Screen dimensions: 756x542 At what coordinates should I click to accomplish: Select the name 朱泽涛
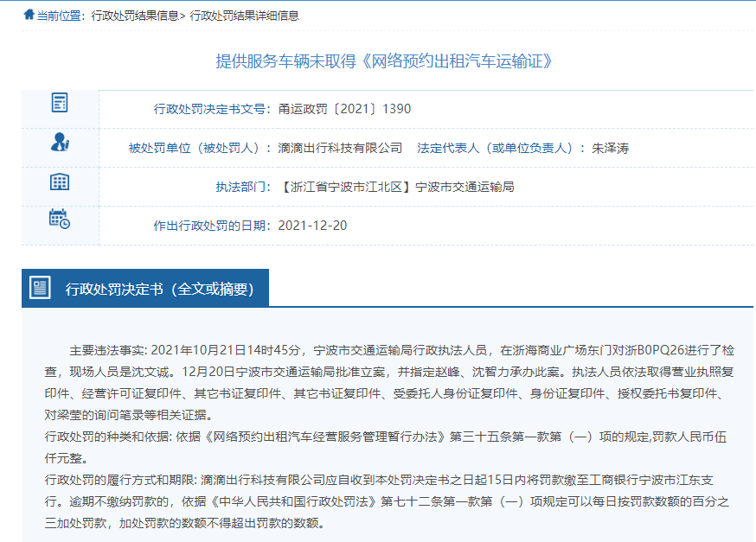coord(610,149)
